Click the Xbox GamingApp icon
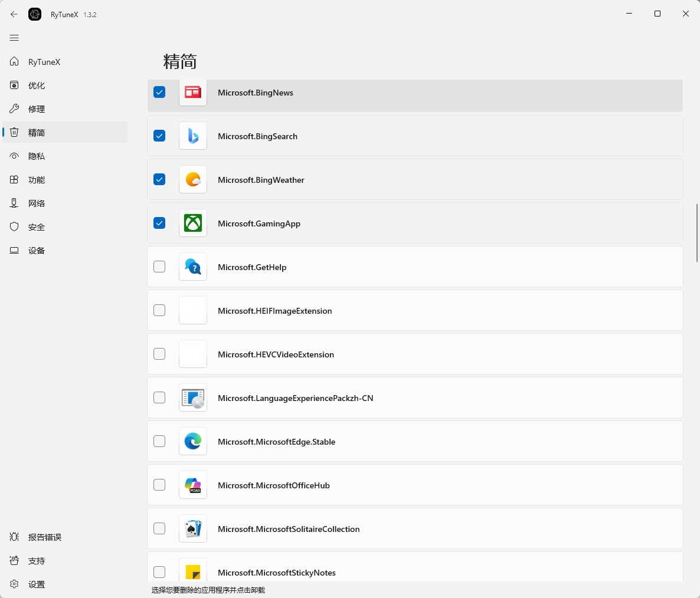 [x=193, y=223]
